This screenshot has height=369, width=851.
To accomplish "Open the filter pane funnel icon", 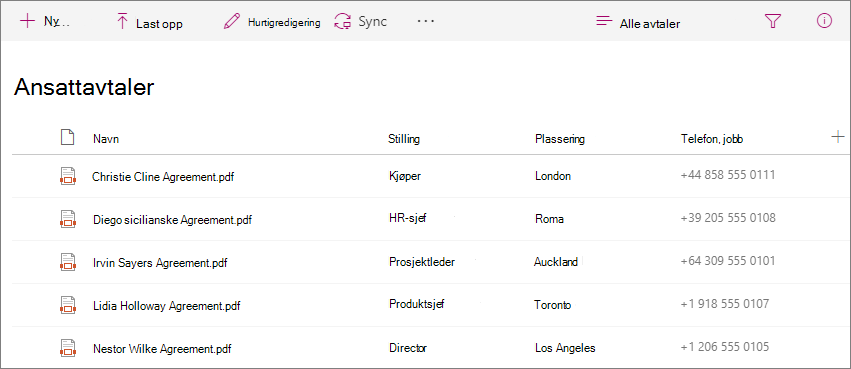I will [x=772, y=21].
